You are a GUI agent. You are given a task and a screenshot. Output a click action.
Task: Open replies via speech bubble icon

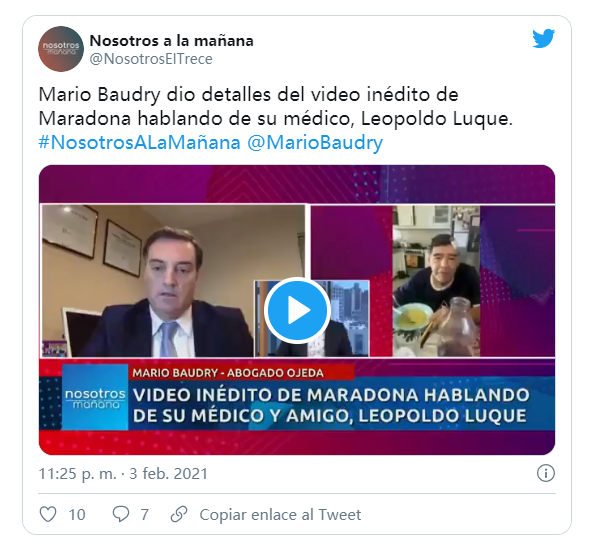(x=121, y=514)
